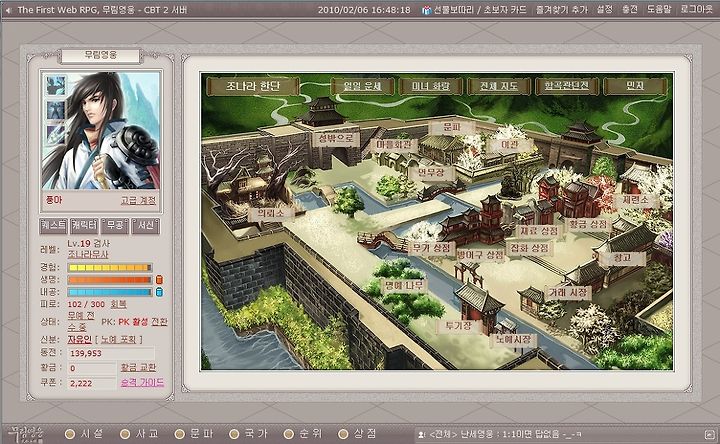Open the 순위 bottom menu

point(303,434)
